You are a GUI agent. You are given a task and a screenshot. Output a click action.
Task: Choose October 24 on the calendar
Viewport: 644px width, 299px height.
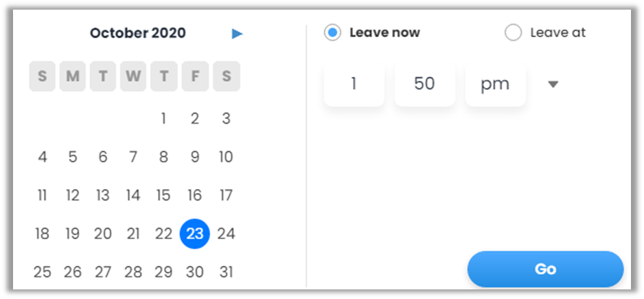(226, 234)
